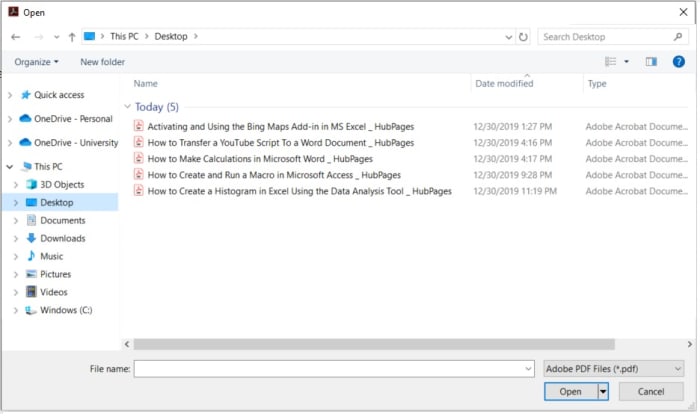
Task: Click the horizontal scrollbar thumb
Action: click(x=374, y=345)
